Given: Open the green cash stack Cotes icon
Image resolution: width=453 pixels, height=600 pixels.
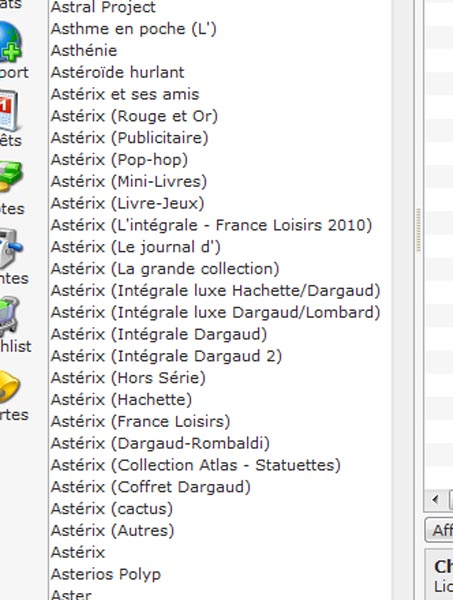Looking at the screenshot, I should click(11, 176).
